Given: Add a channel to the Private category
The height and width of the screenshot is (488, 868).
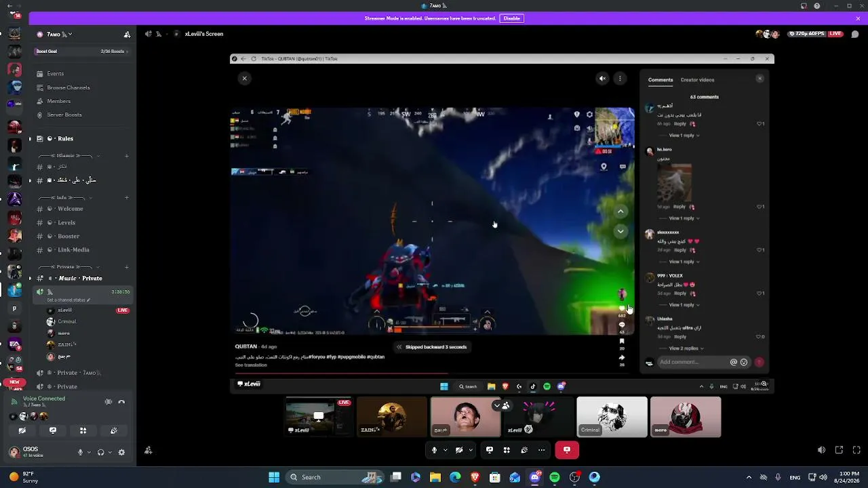Looking at the screenshot, I should tap(127, 267).
